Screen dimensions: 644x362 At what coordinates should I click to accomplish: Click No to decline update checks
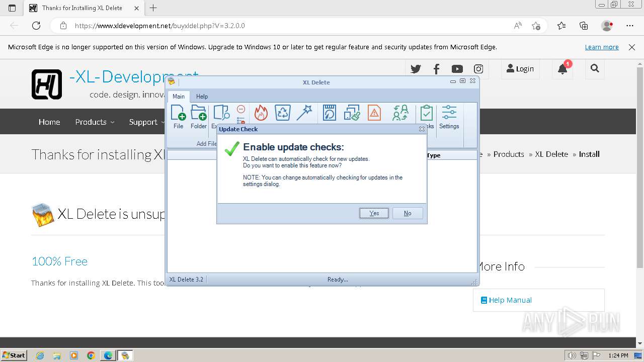[x=408, y=213]
